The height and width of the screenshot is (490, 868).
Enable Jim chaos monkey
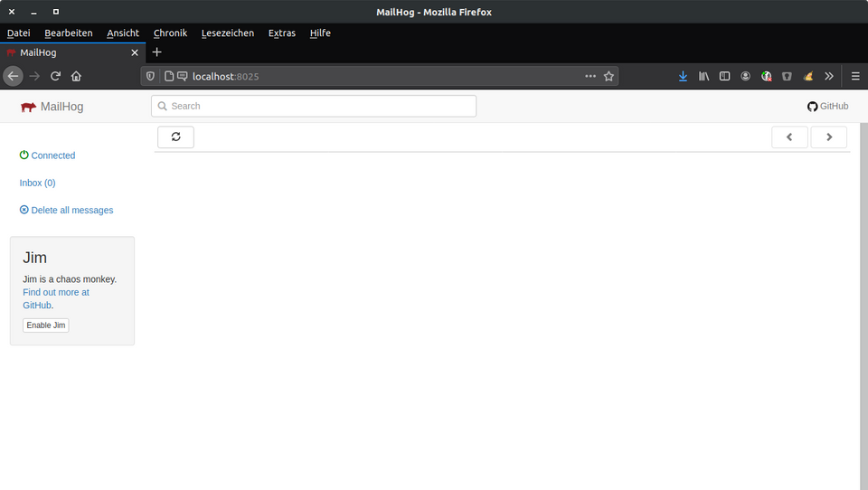click(46, 325)
